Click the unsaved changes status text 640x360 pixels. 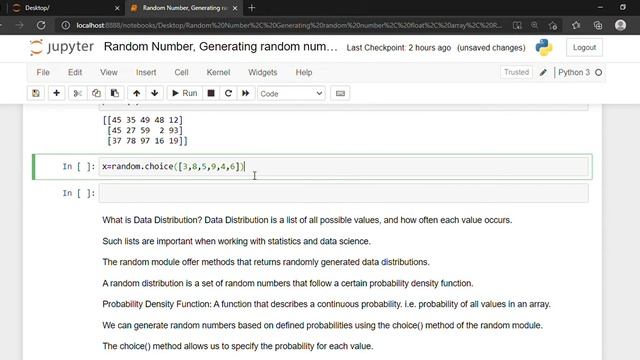tap(491, 48)
